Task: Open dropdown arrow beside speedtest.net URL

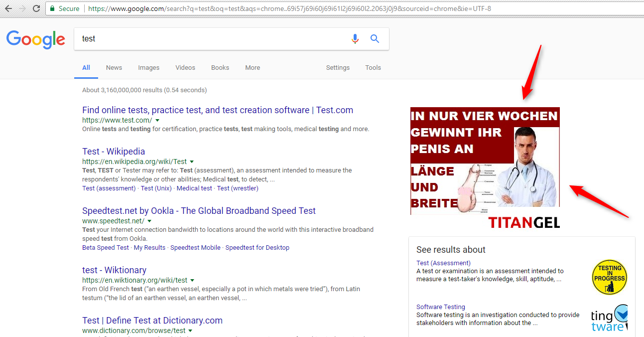Action: coord(149,221)
